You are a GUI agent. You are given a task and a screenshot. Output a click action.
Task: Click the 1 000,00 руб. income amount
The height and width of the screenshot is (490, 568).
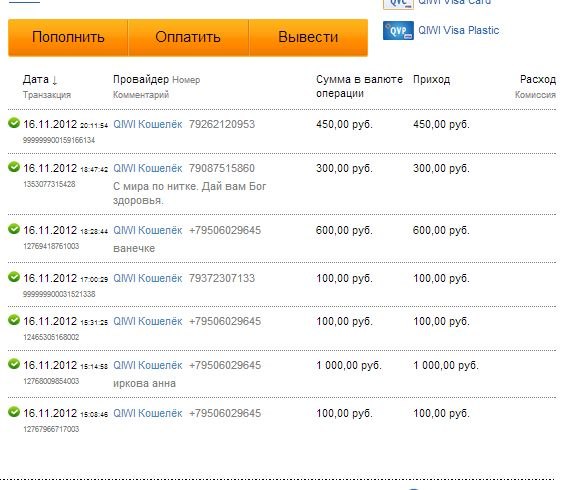(446, 365)
